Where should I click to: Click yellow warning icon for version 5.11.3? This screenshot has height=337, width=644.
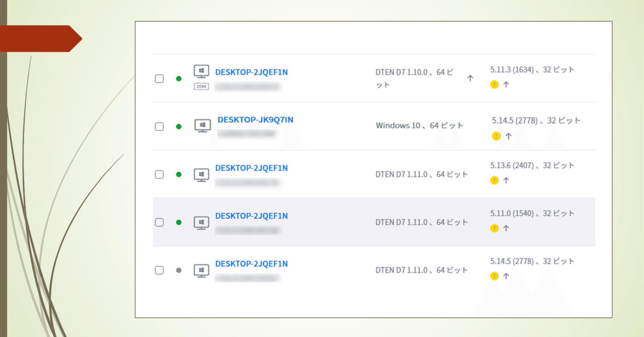click(x=494, y=85)
